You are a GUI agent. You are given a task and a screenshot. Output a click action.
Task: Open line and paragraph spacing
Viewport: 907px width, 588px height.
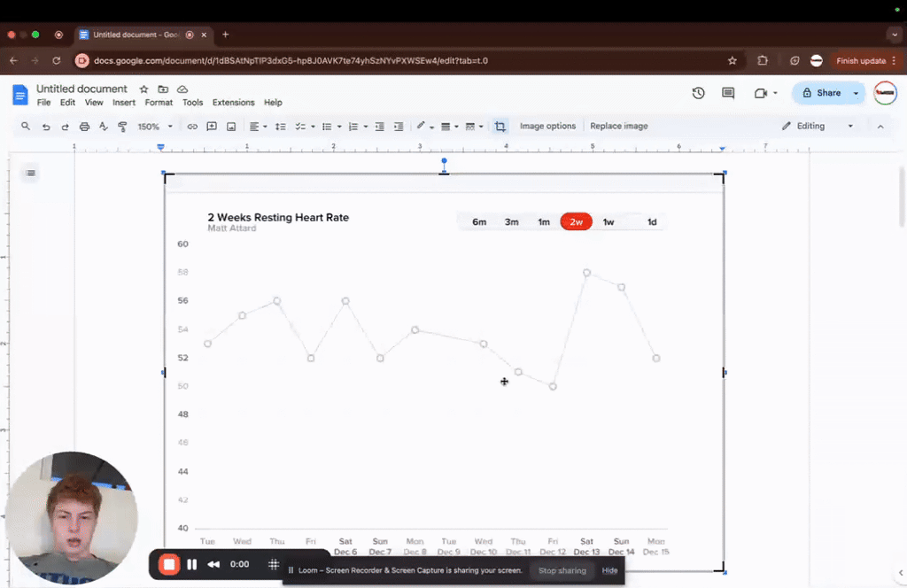tap(281, 127)
